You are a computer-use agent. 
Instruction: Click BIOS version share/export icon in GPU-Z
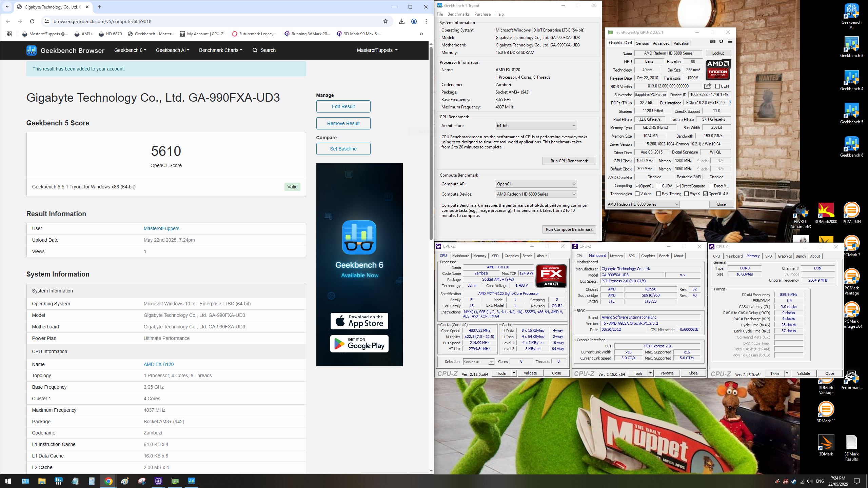[x=708, y=86]
